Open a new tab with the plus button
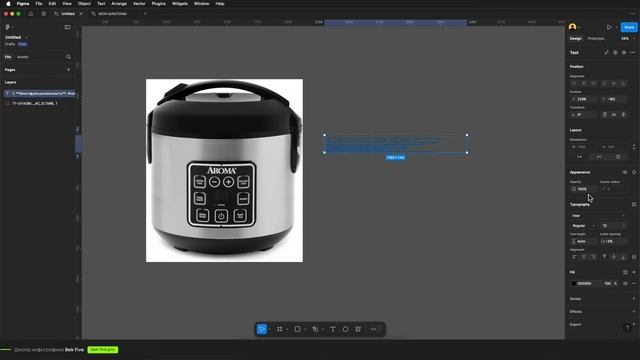 pyautogui.click(x=145, y=13)
